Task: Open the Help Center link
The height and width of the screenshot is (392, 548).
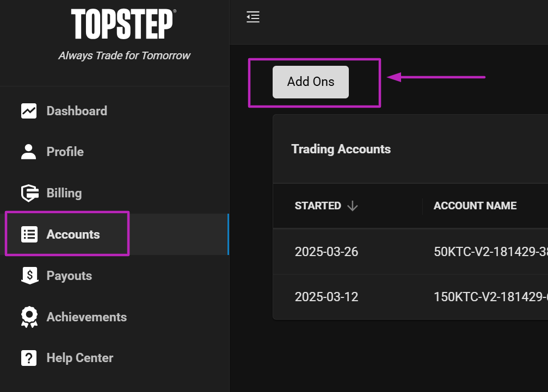Action: (x=115, y=358)
